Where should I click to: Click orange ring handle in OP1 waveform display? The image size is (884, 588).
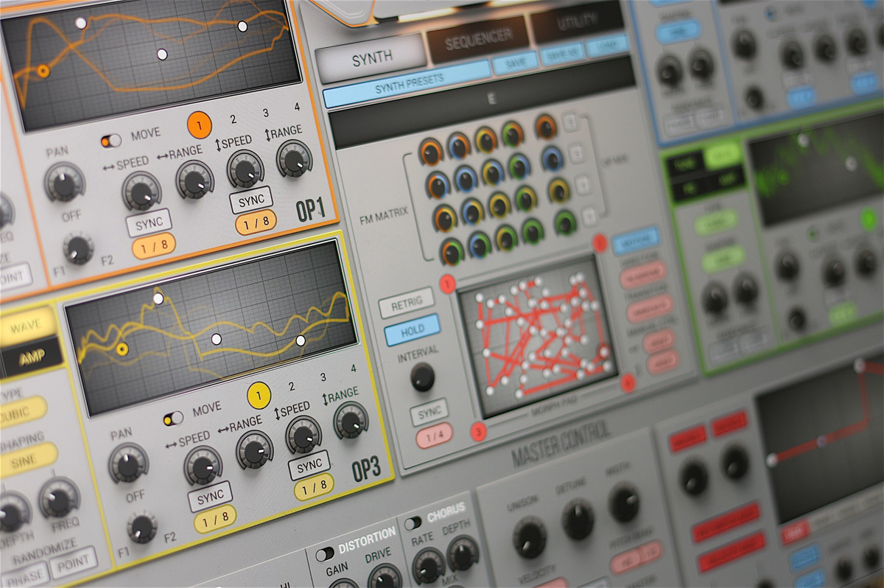point(43,71)
